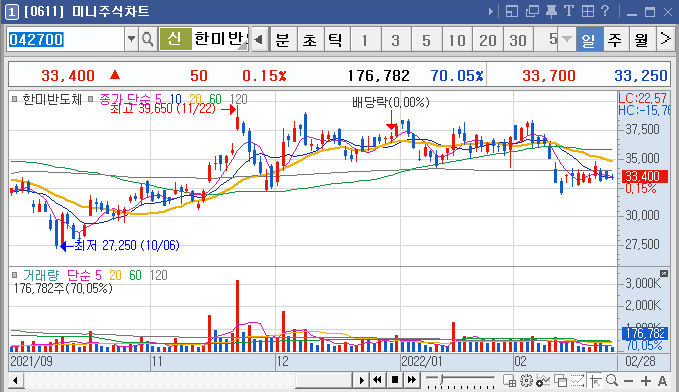Image resolution: width=679 pixels, height=392 pixels.
Task: Click the 최고 39,650 (11/22) label
Action: point(163,108)
